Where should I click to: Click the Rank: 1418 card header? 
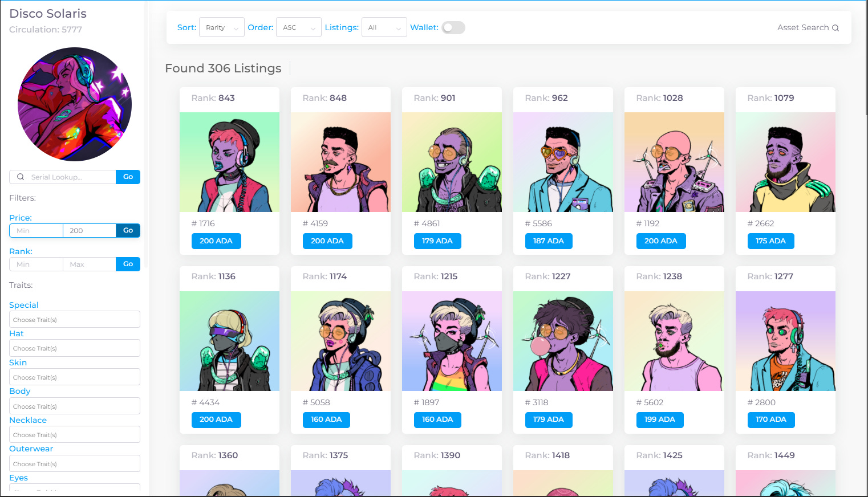pyautogui.click(x=563, y=458)
